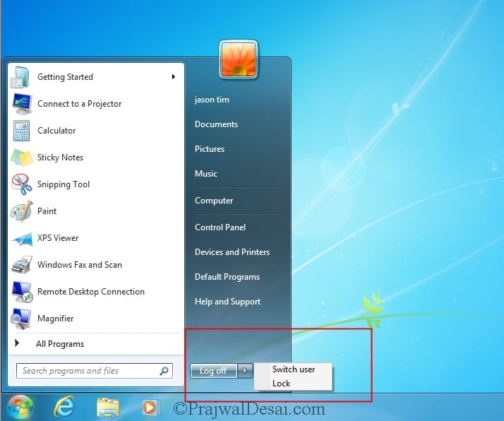Click the Connect to a Projector icon
The image size is (504, 421).
point(22,104)
